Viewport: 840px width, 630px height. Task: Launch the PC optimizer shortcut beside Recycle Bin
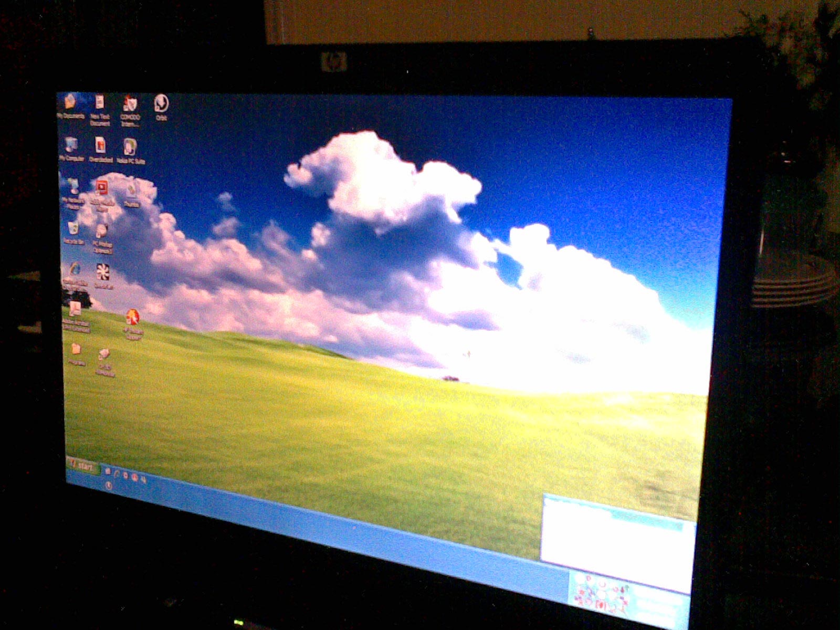pos(102,238)
